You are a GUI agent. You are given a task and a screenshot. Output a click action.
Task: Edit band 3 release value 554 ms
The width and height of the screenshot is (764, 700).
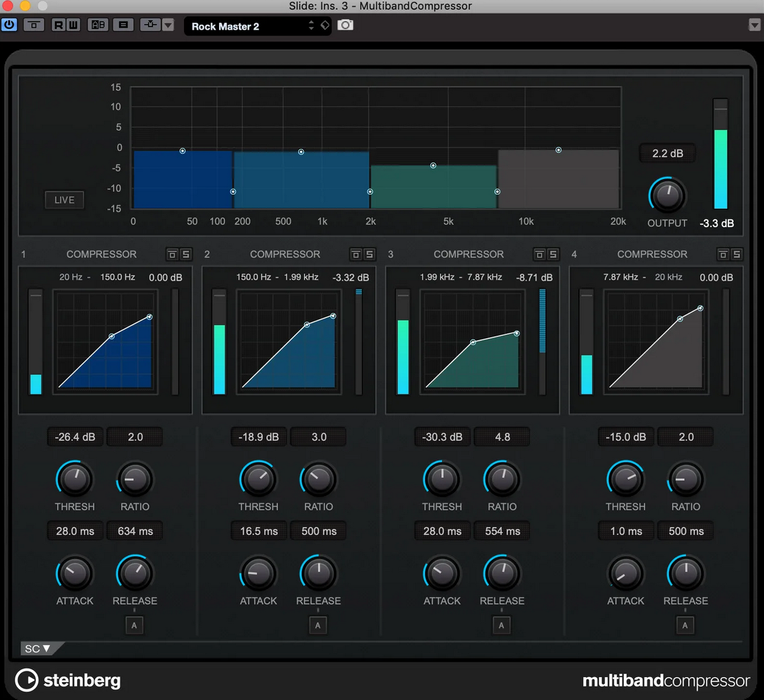click(502, 531)
